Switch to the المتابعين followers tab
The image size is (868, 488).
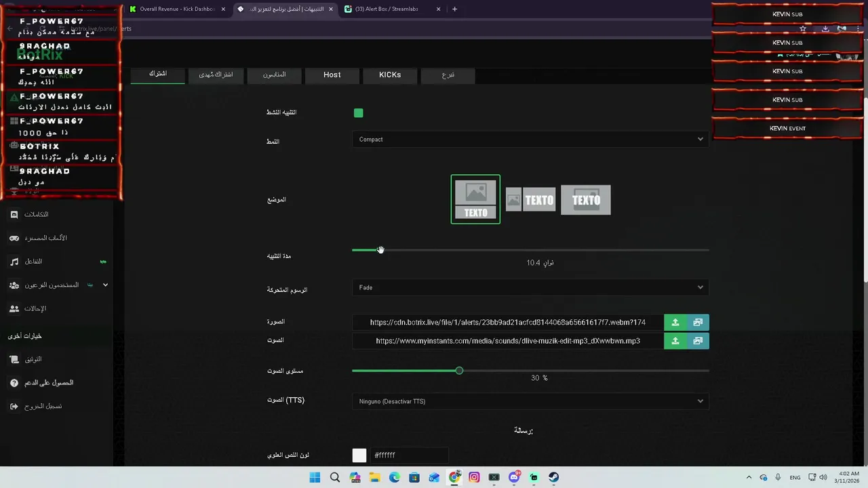[x=274, y=75]
